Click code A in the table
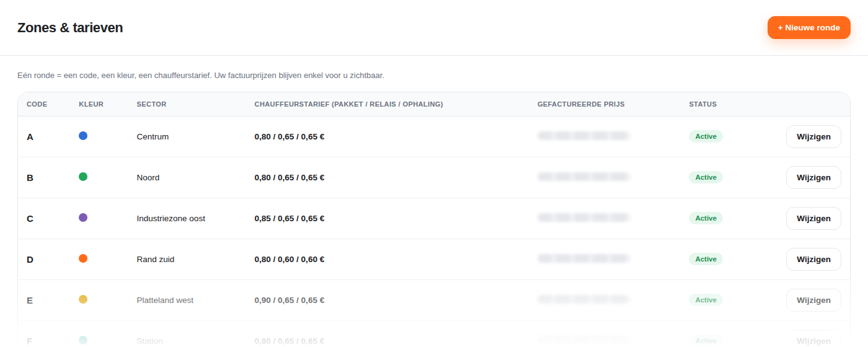This screenshot has height=347, width=868. pos(30,137)
